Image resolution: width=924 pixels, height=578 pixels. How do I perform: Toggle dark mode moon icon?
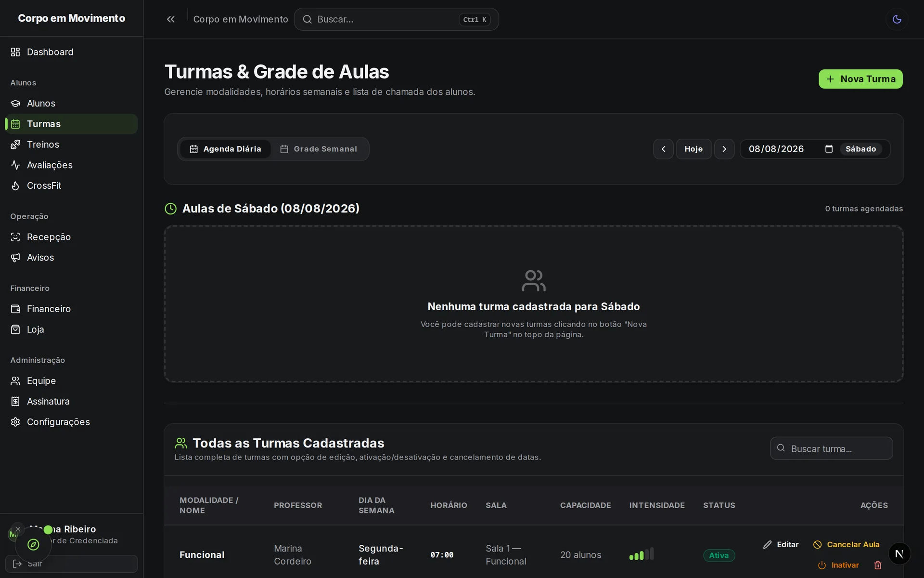coord(897,19)
